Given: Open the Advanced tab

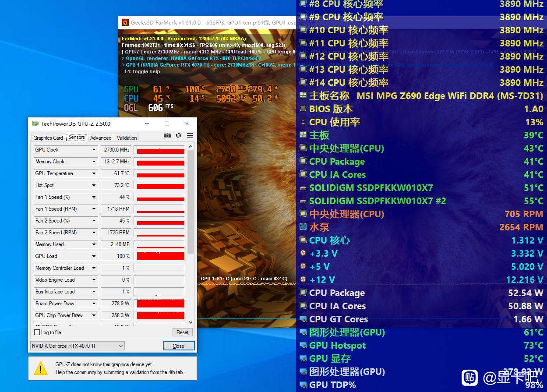Looking at the screenshot, I should tap(101, 138).
